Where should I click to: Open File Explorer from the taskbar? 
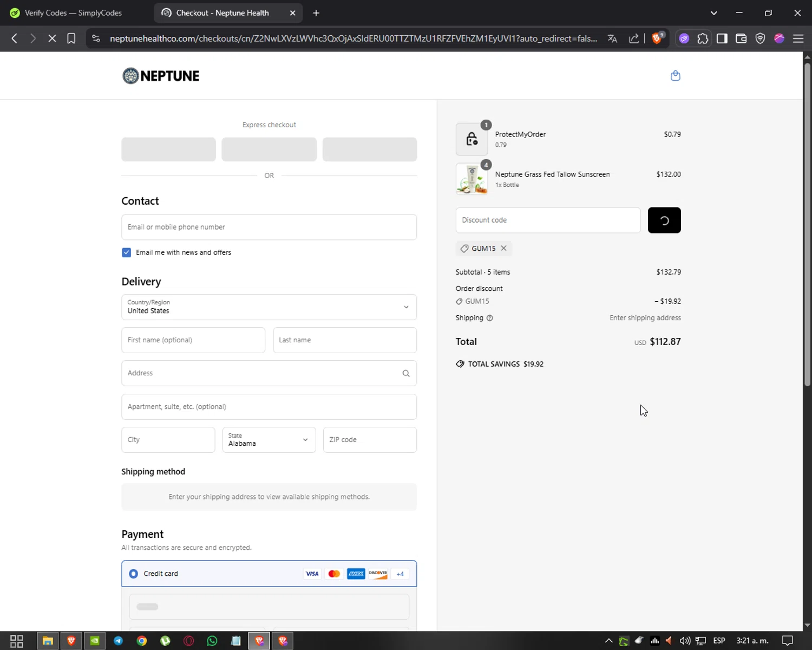tap(48, 641)
